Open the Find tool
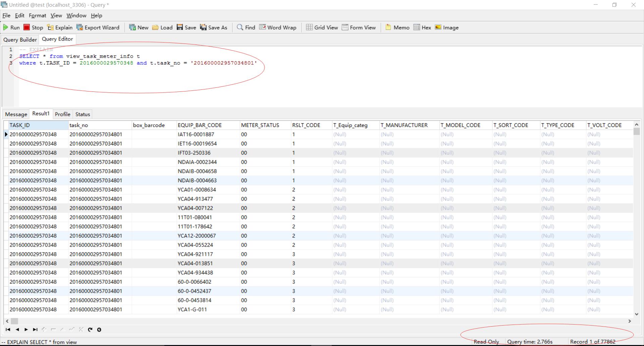 pos(246,27)
